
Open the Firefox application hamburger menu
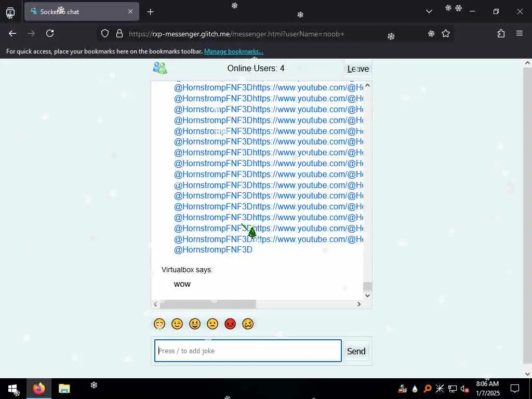[x=520, y=34]
